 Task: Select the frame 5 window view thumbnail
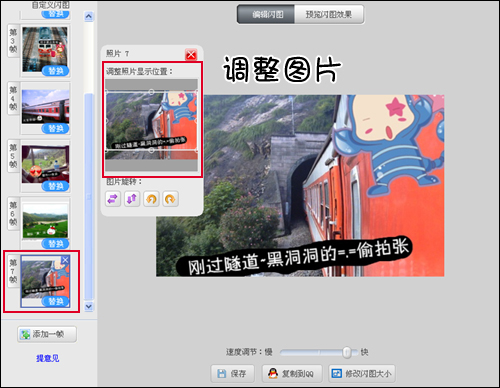pos(46,164)
